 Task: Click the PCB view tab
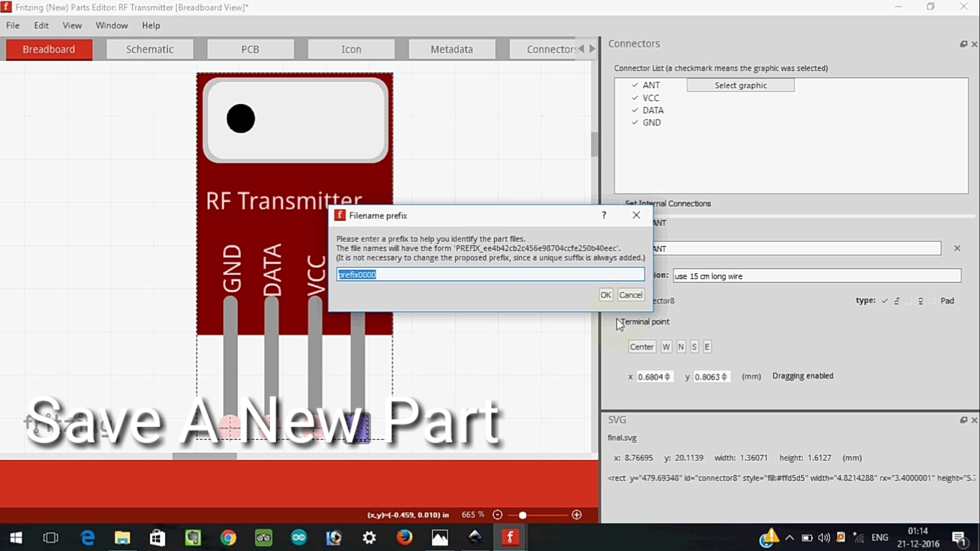click(250, 49)
